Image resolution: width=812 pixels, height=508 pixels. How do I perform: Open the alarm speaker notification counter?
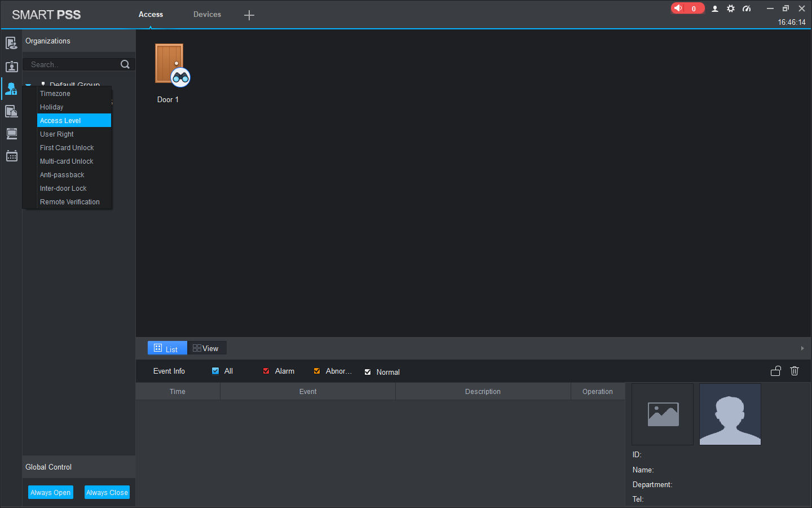click(687, 8)
